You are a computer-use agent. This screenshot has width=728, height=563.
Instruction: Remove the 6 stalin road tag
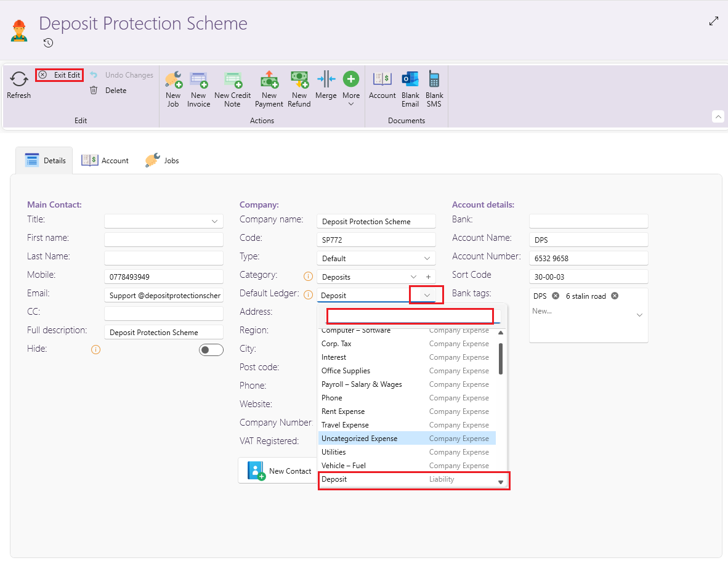tap(615, 296)
